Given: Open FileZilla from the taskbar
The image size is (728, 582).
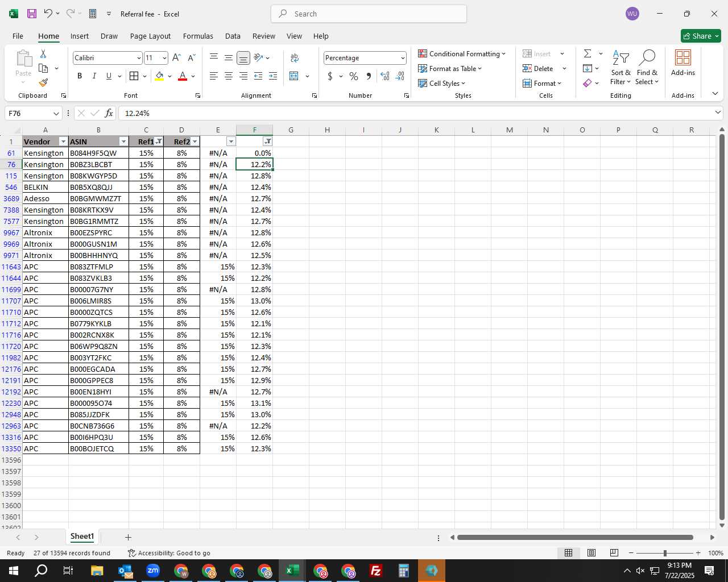Looking at the screenshot, I should tap(375, 571).
